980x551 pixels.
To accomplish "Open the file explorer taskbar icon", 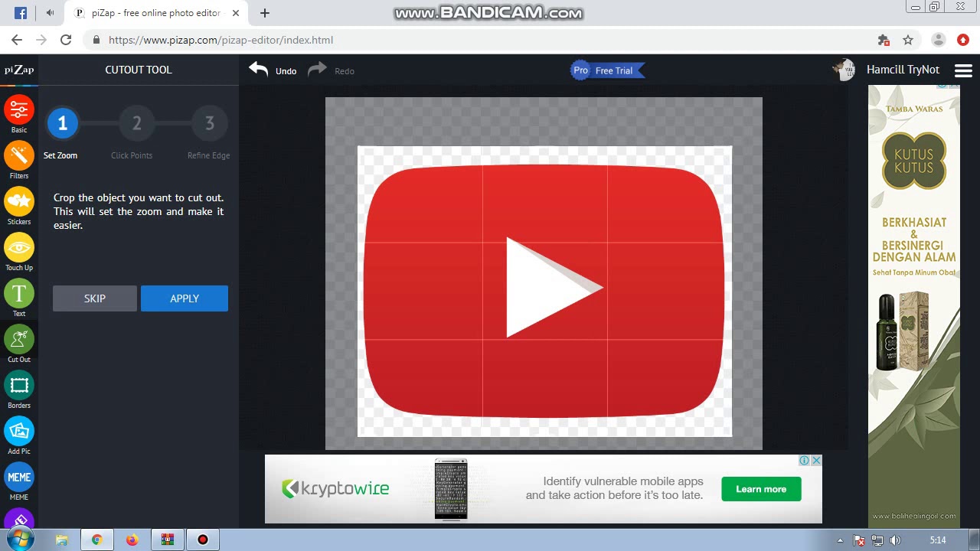I will click(62, 540).
